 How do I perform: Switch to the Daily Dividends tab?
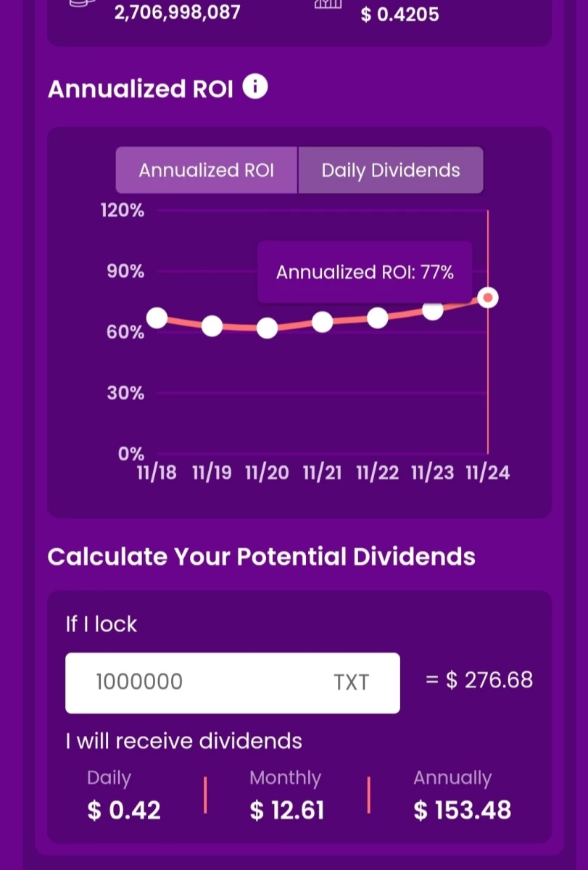(x=391, y=170)
